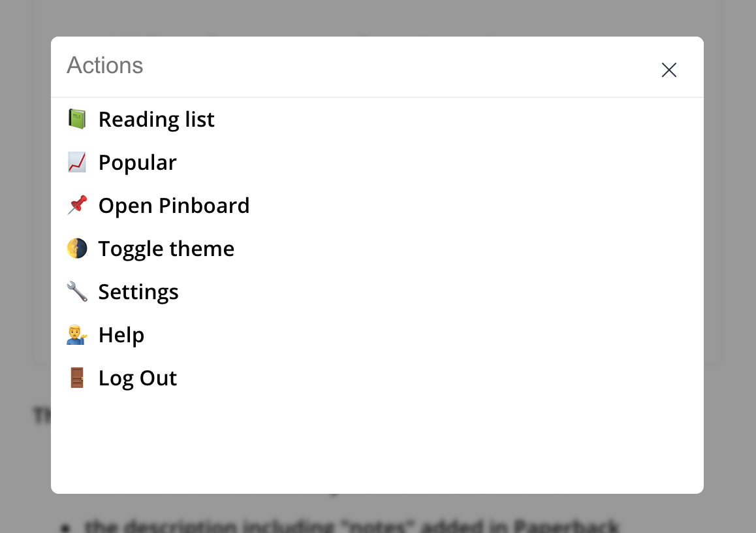Image resolution: width=756 pixels, height=533 pixels.
Task: Click the red pushpin icon for Pinboard
Action: tap(76, 206)
